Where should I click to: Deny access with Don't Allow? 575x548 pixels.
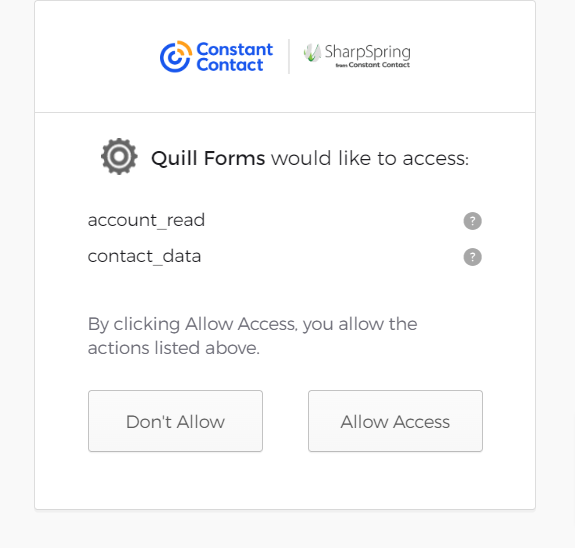pos(175,421)
